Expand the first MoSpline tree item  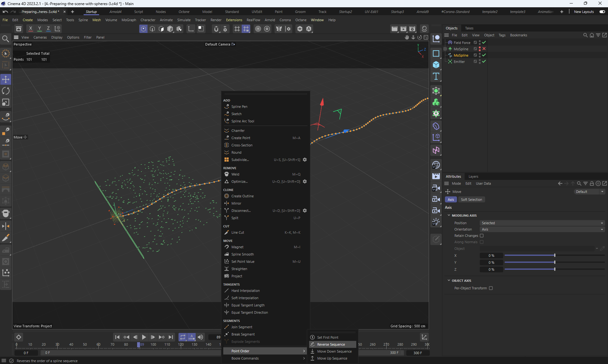coord(445,49)
